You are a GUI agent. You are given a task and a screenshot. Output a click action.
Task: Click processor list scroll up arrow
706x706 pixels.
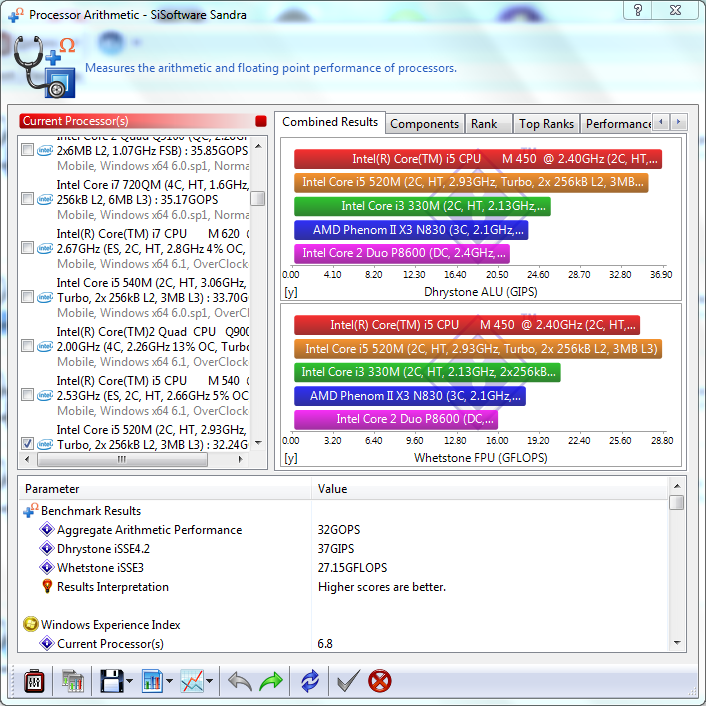258,146
